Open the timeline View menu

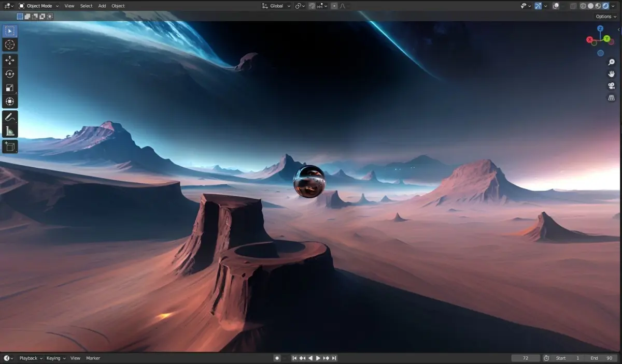(75, 358)
